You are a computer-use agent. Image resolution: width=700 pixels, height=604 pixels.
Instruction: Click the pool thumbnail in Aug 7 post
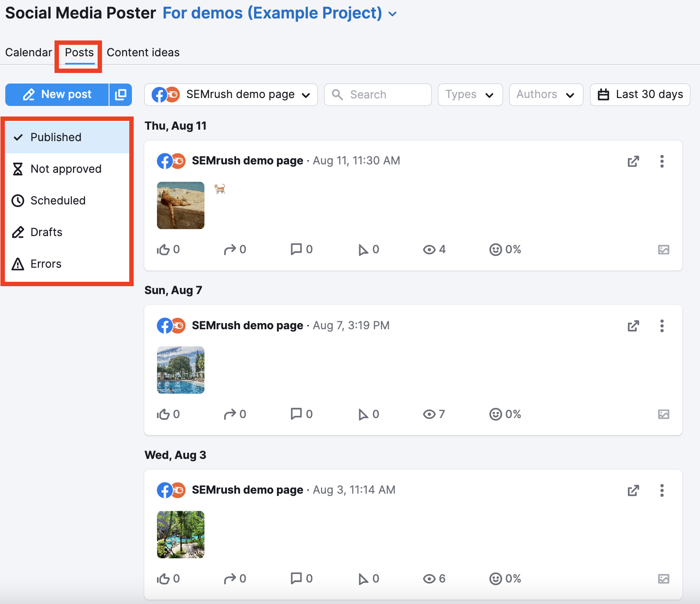(x=181, y=370)
